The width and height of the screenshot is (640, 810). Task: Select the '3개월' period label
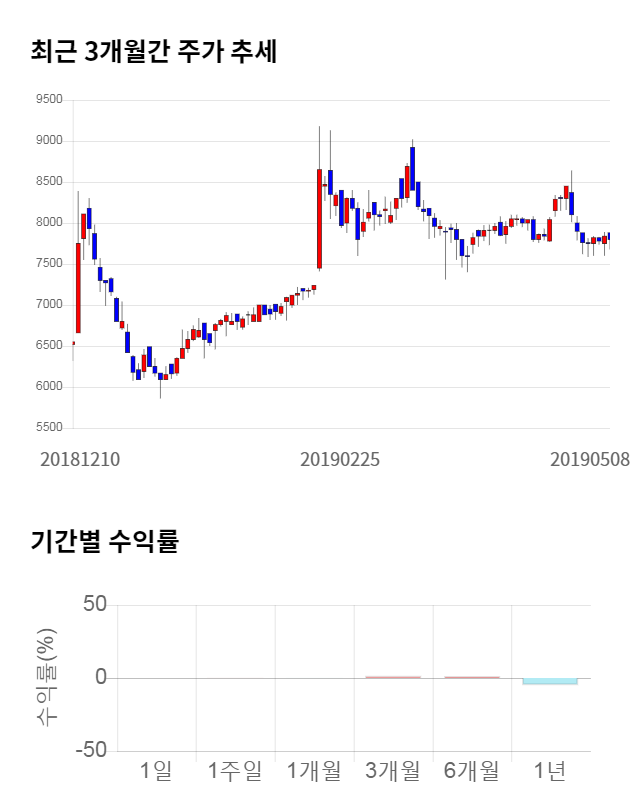393,770
